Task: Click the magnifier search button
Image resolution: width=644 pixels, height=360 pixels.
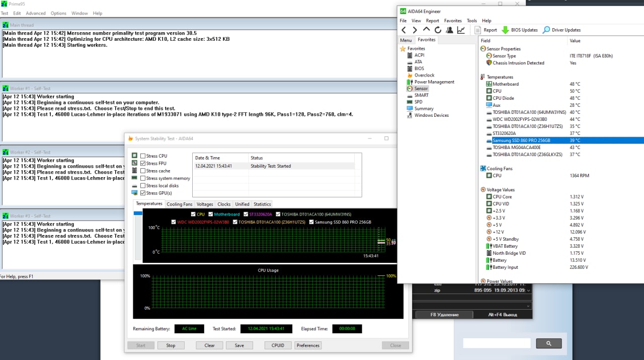Action: (548, 343)
